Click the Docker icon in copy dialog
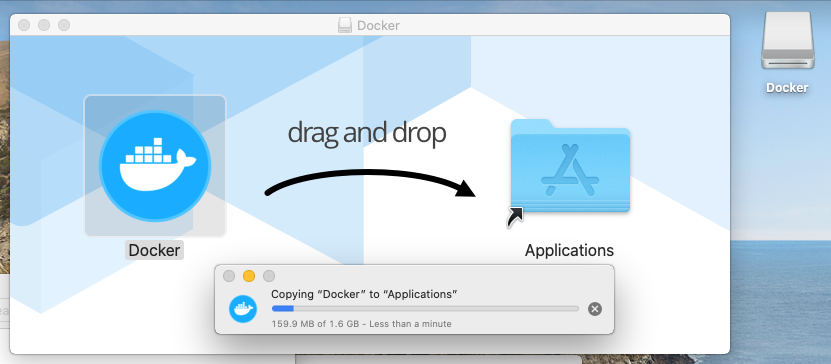This screenshot has width=831, height=364. (243, 309)
